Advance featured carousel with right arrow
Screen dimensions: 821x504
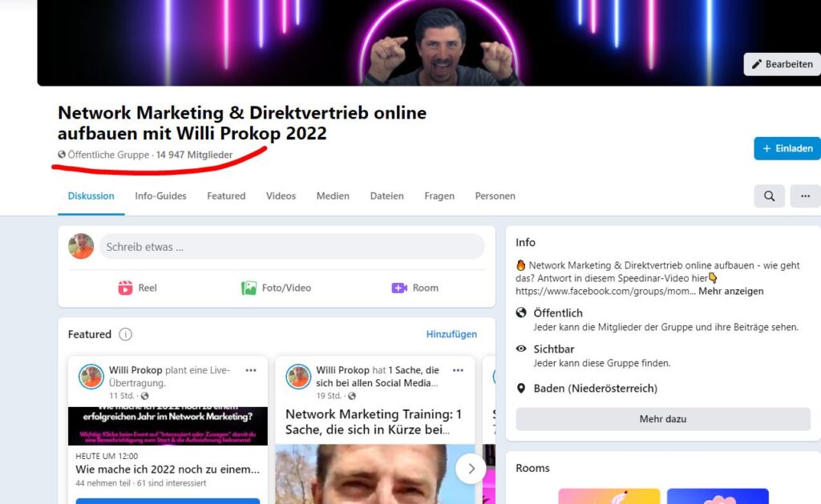[471, 469]
